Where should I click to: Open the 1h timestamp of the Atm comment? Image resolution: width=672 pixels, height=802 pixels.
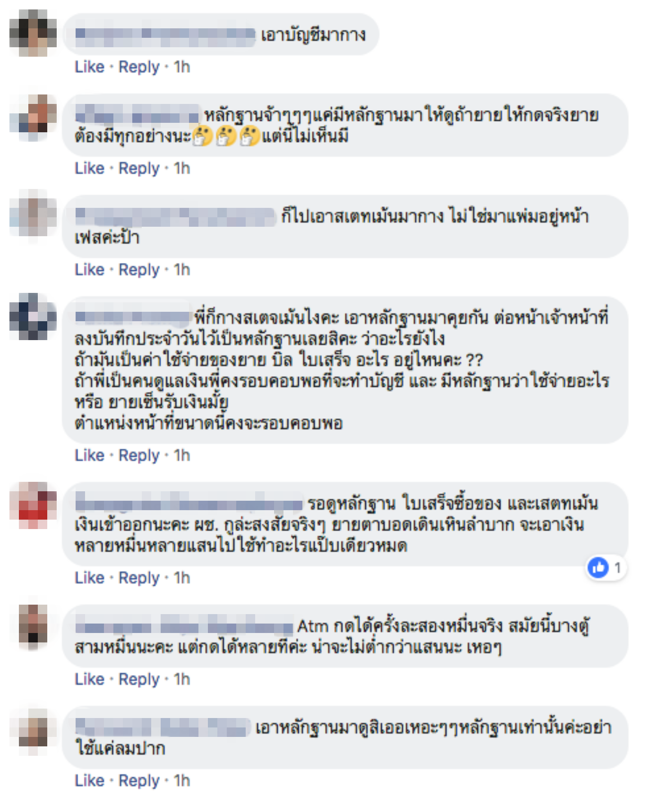[182, 679]
